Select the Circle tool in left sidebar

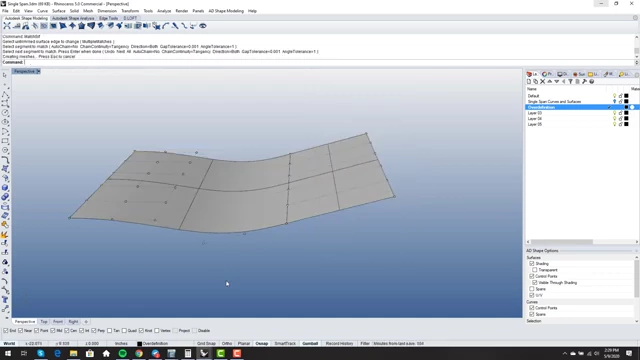5,113
